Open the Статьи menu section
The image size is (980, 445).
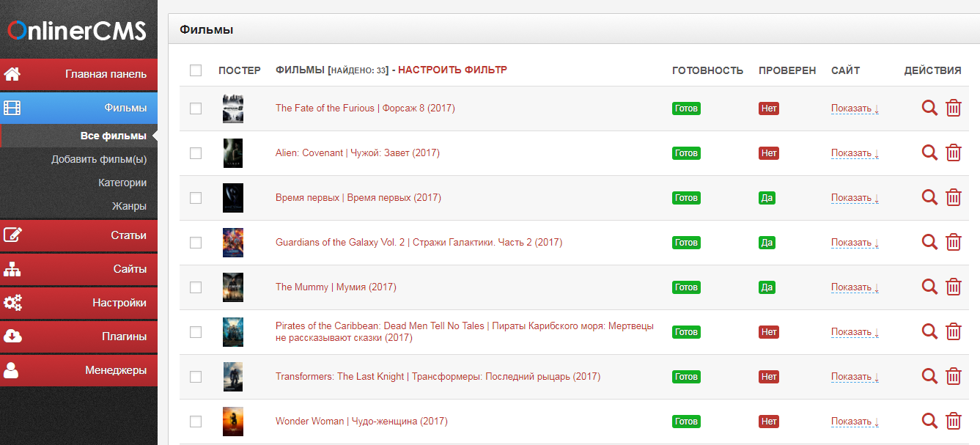[x=78, y=235]
